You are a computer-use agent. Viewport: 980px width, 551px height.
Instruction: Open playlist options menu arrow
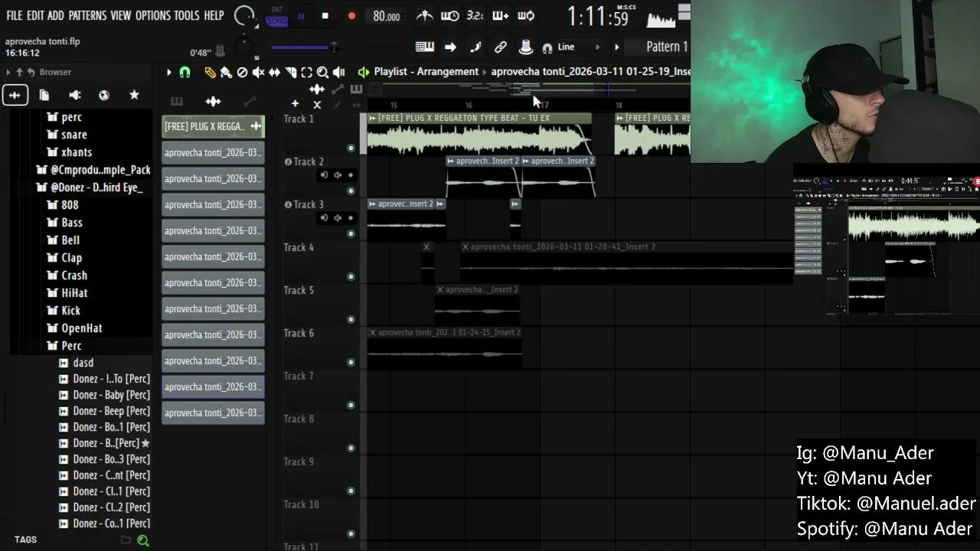[168, 72]
